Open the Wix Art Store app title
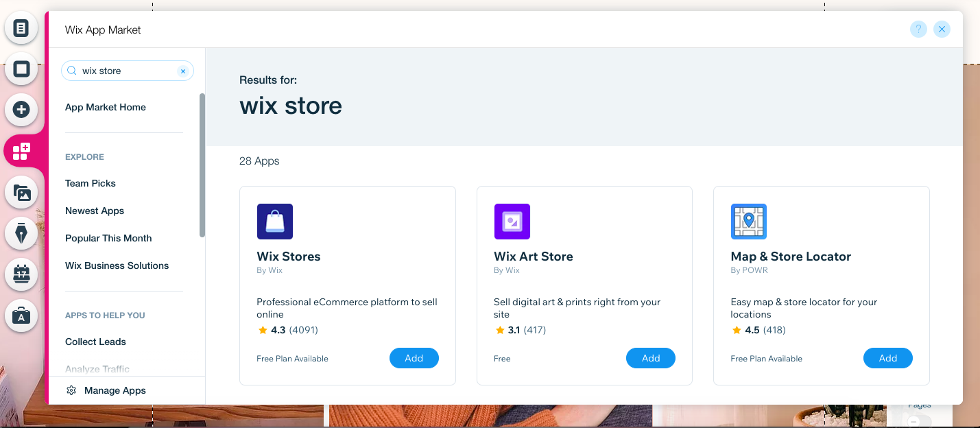Image resolution: width=980 pixels, height=428 pixels. click(x=534, y=257)
